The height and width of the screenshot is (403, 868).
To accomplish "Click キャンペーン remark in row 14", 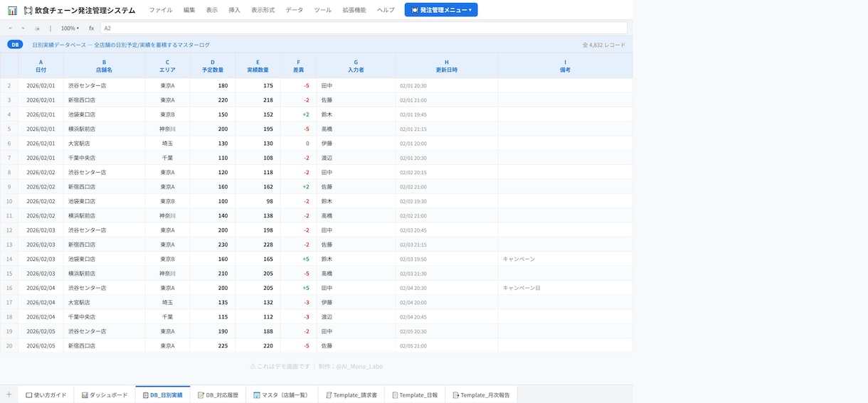I will pyautogui.click(x=566, y=259).
